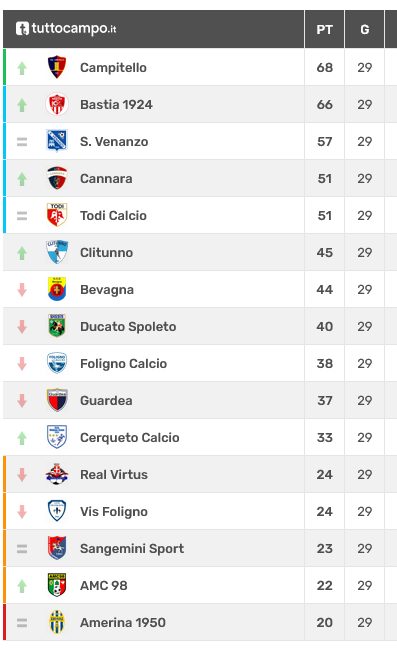
Task: Click the Real Virtus team logo
Action: point(57,474)
